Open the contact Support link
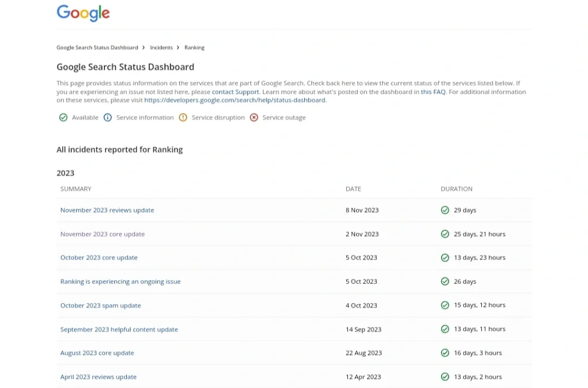The width and height of the screenshot is (588, 388). pyautogui.click(x=235, y=92)
